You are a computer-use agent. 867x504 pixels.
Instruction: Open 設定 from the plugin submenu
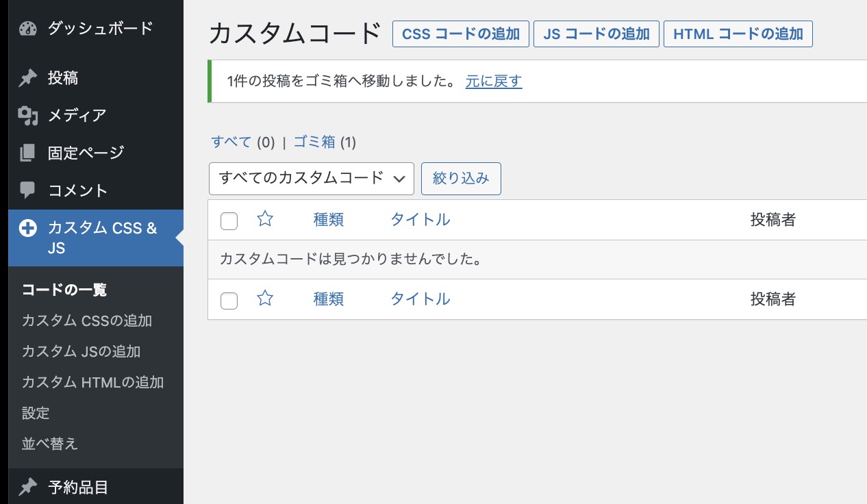coord(36,413)
